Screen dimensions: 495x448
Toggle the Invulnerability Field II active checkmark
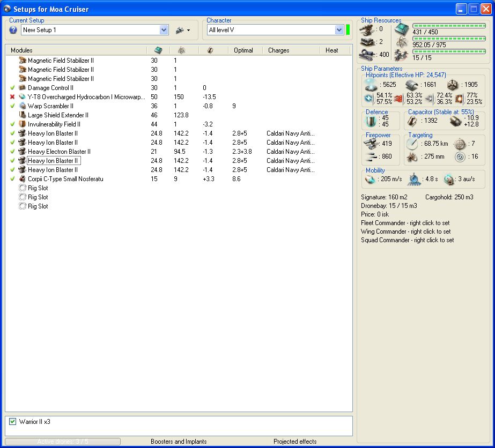point(12,124)
